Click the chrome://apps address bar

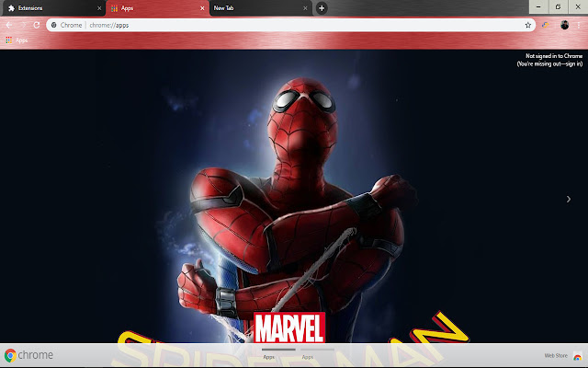(290, 25)
